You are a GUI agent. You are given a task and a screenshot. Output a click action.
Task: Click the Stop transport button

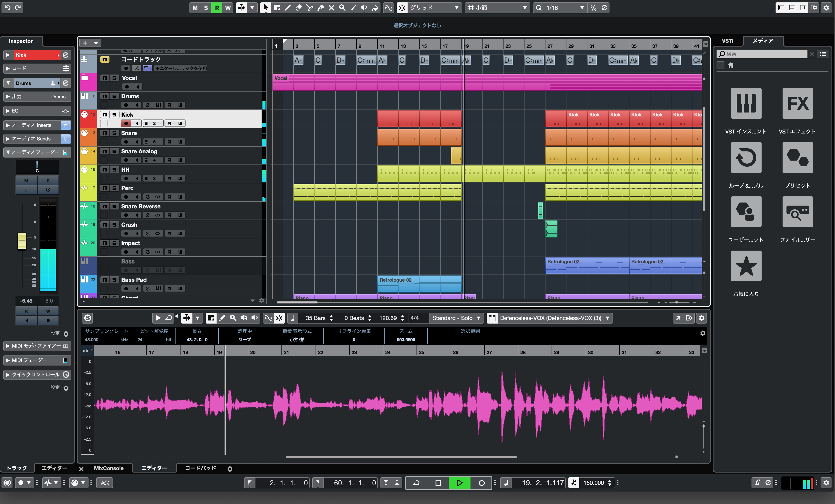tap(438, 483)
